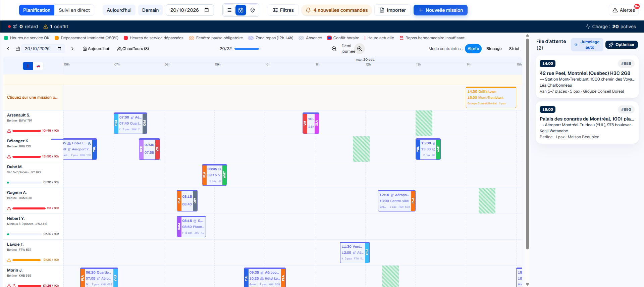This screenshot has height=287, width=644.
Task: Enable Jumelage auto
Action: (587, 45)
